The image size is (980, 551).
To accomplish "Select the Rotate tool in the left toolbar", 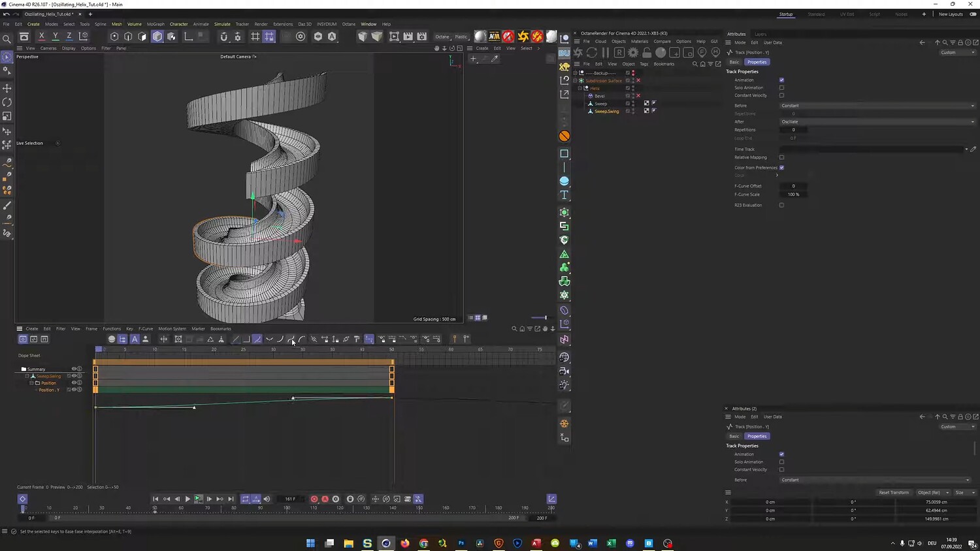I will tap(7, 102).
